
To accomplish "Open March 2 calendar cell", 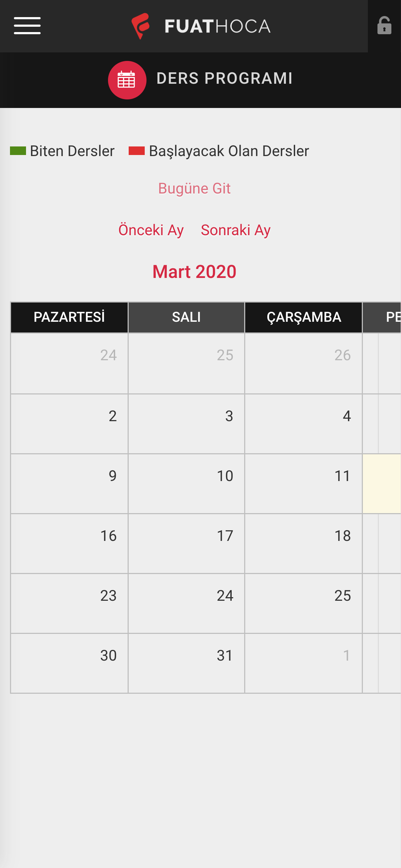I will [x=69, y=424].
